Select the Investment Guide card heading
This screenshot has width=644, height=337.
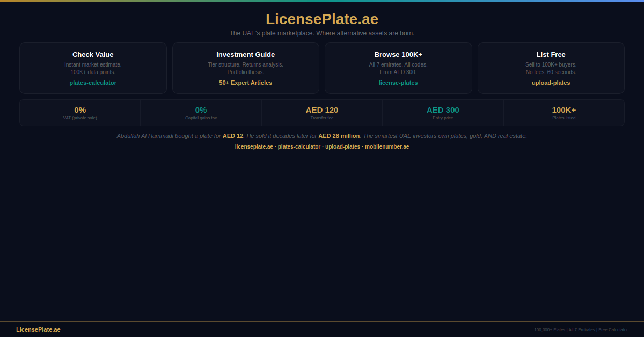tap(245, 54)
